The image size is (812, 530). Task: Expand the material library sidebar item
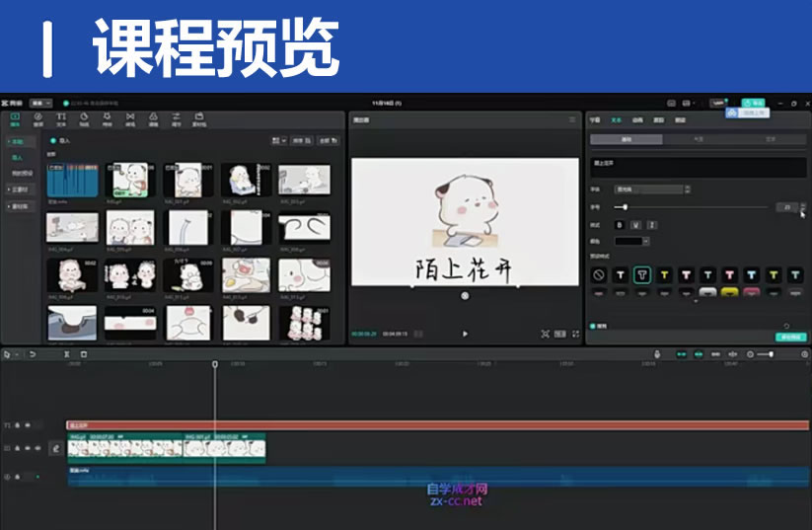tap(20, 206)
